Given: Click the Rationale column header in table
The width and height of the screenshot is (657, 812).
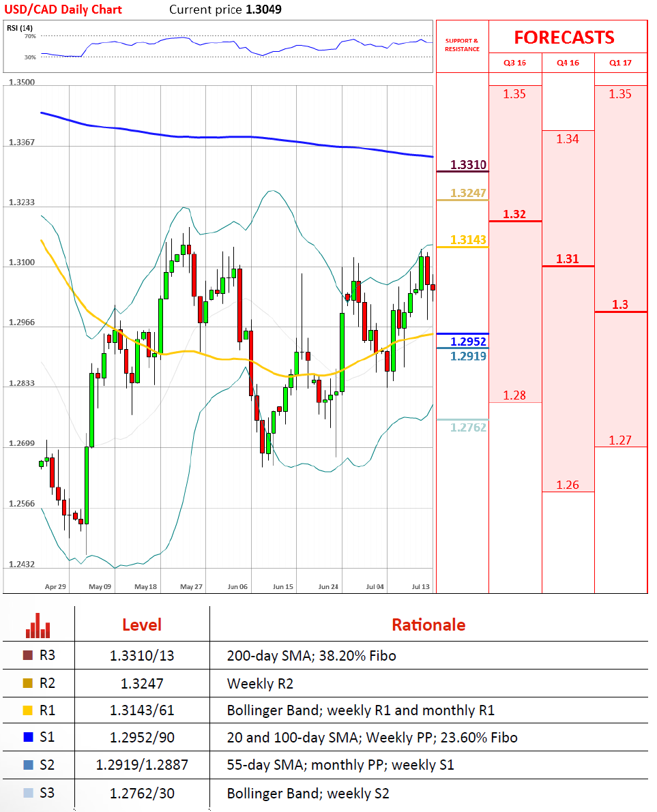Looking at the screenshot, I should [428, 625].
